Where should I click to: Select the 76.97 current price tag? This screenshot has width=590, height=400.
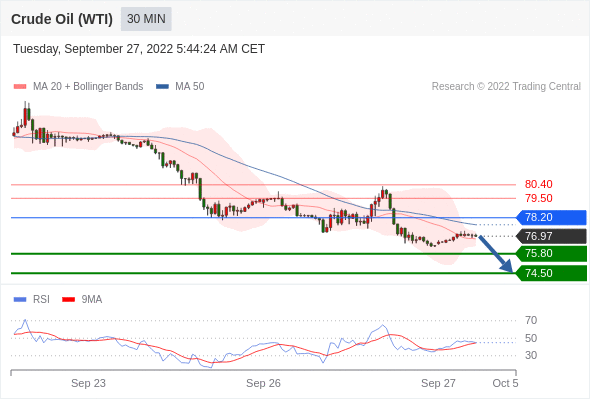[x=552, y=236]
